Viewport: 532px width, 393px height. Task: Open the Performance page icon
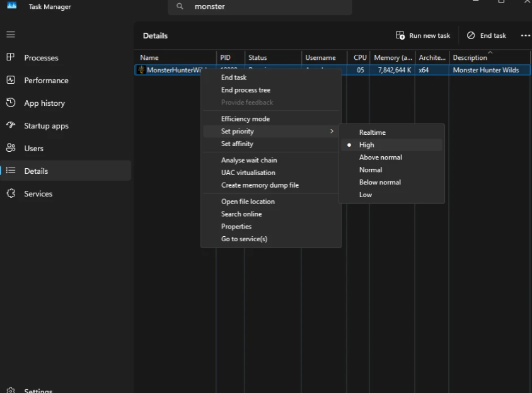pos(11,80)
